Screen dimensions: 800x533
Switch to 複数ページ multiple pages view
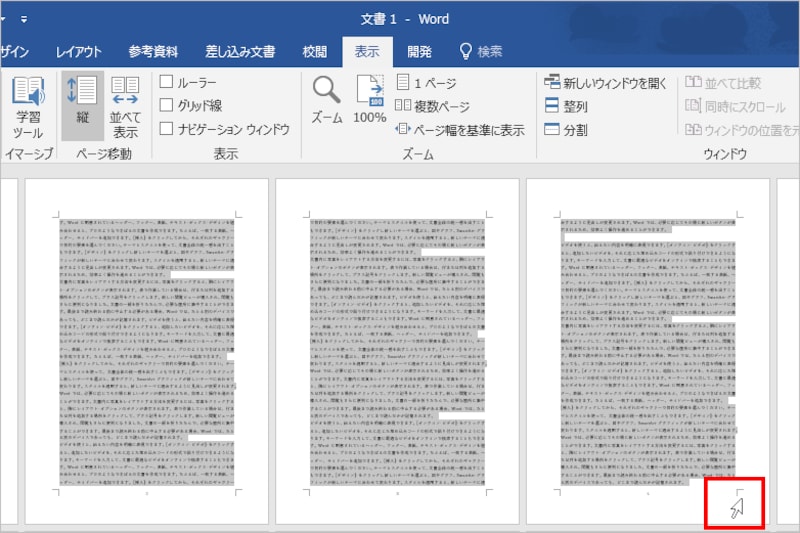[x=432, y=106]
